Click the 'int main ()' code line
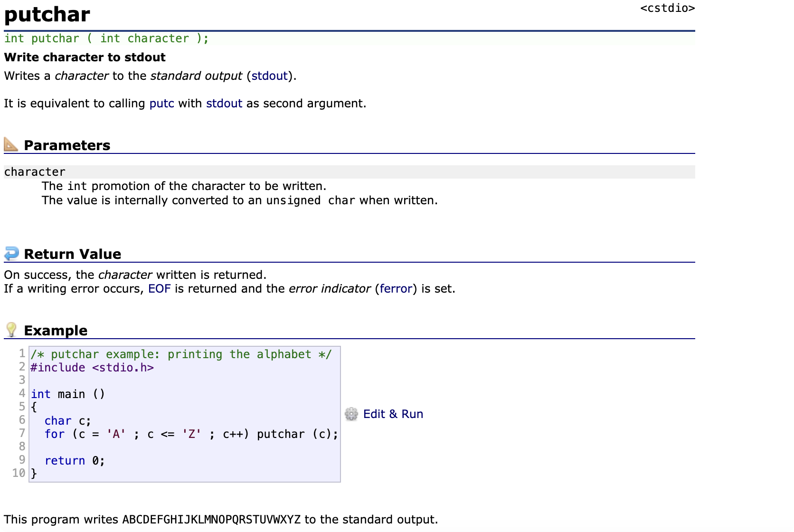The image size is (794, 532). tap(68, 394)
